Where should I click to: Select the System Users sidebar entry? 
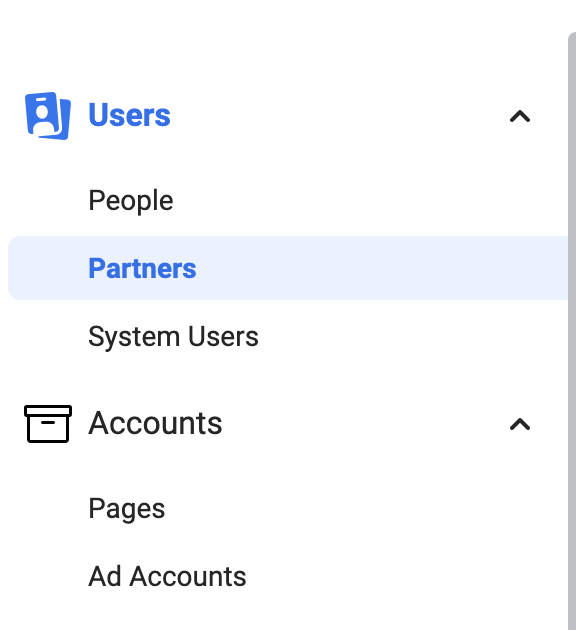tap(173, 337)
